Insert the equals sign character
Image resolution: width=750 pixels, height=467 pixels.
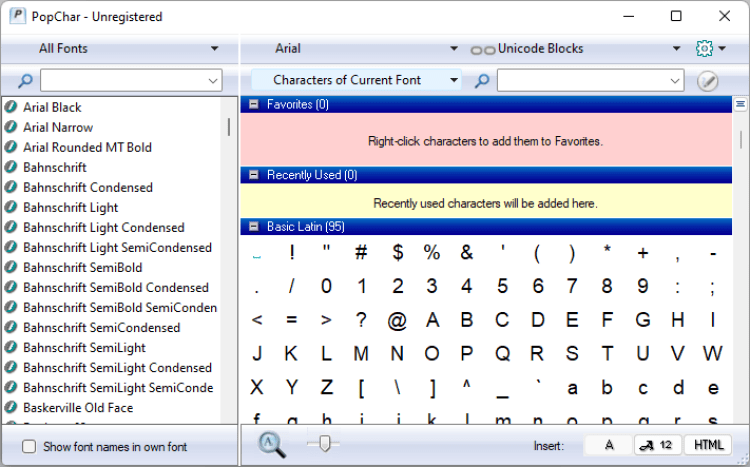point(292,320)
